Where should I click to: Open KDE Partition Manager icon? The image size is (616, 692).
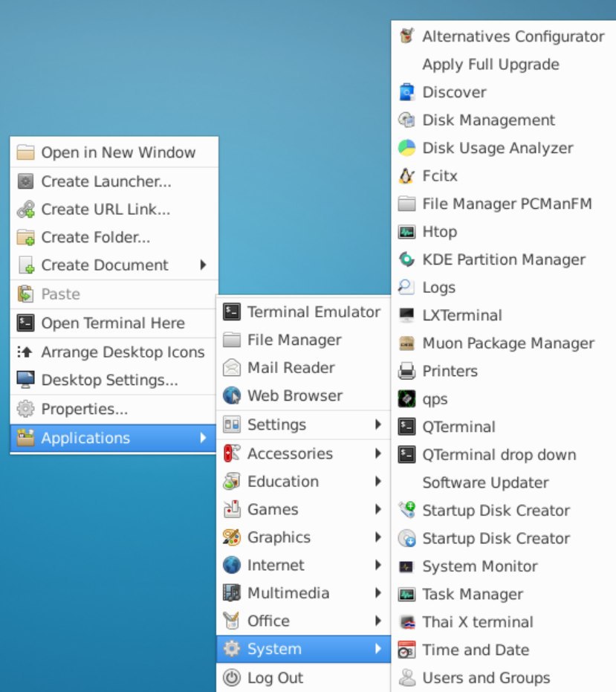[406, 259]
